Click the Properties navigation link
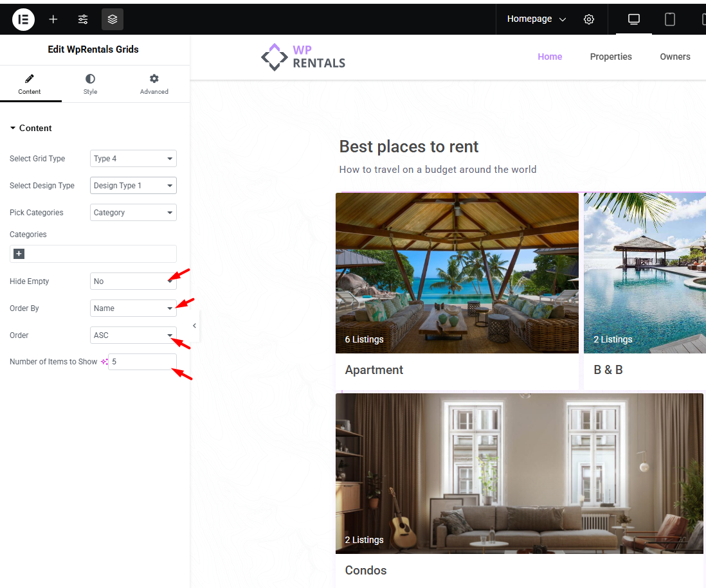 (x=611, y=57)
